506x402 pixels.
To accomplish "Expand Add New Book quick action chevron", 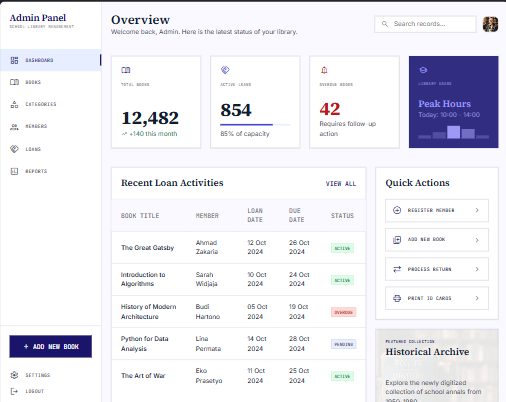I will pos(477,240).
